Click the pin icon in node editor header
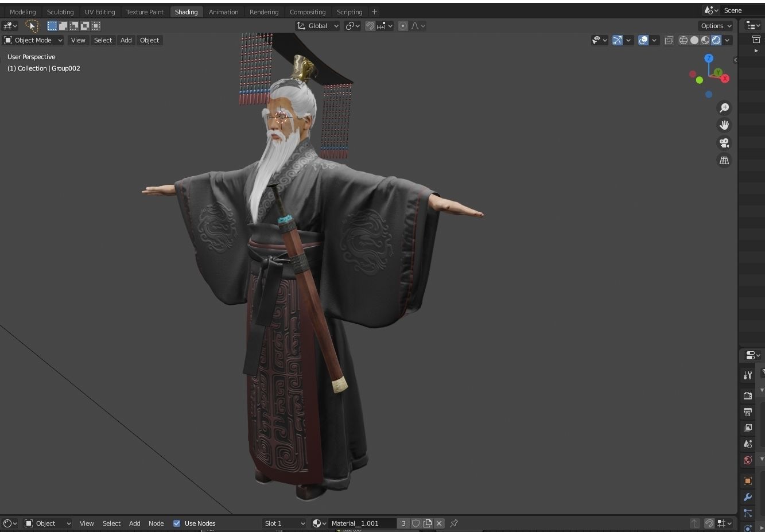The width and height of the screenshot is (765, 532). coord(454,523)
